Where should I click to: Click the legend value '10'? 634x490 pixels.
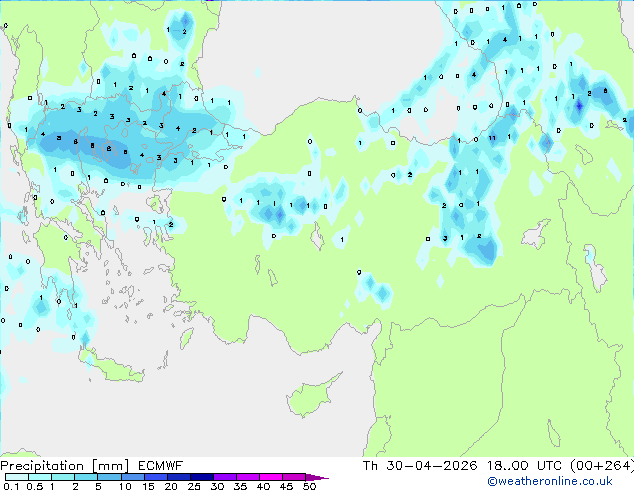pos(125,486)
